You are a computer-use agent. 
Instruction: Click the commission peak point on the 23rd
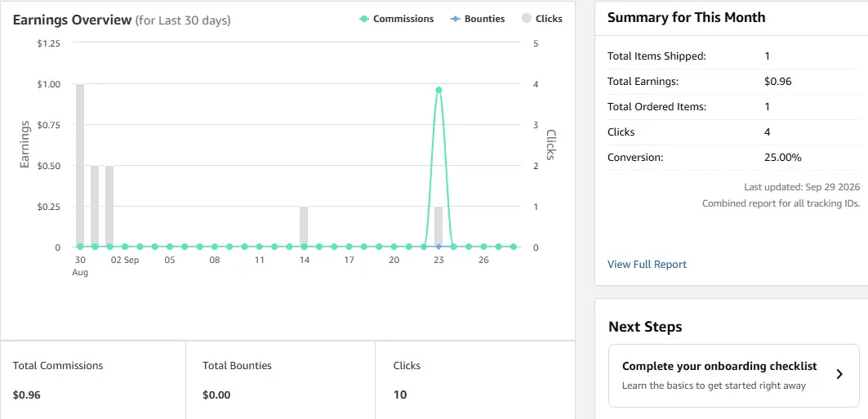point(438,90)
